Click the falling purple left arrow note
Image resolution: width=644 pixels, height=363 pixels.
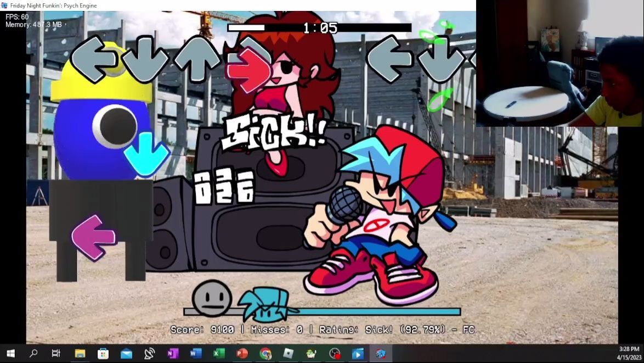tap(94, 238)
